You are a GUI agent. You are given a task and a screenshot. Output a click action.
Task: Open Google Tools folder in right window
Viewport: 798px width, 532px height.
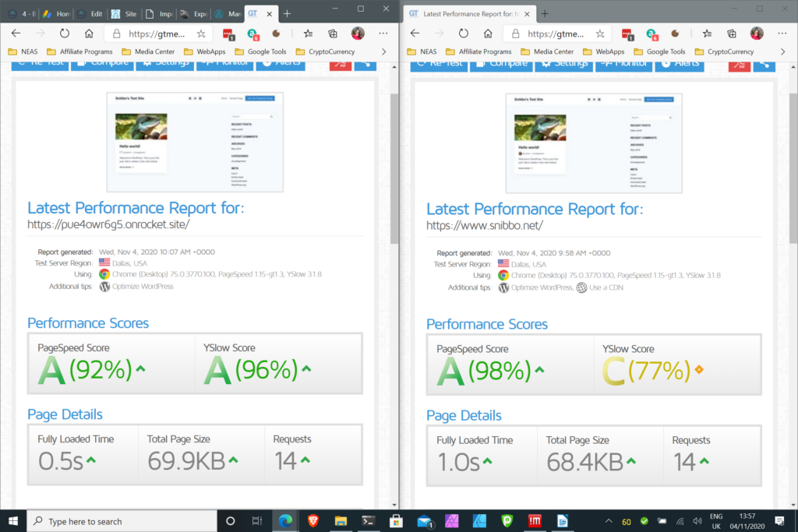click(659, 51)
